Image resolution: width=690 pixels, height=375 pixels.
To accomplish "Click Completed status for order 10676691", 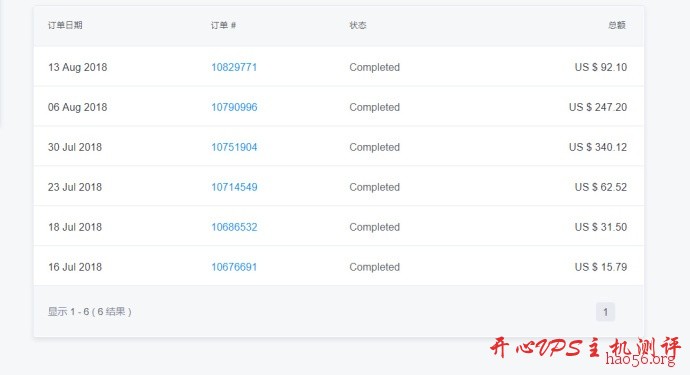I will pyautogui.click(x=374, y=267).
